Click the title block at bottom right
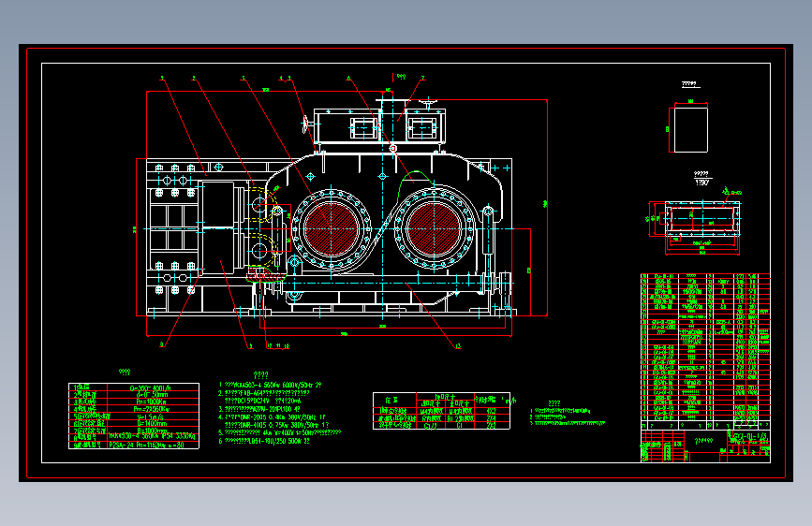The image size is (812, 526). (x=705, y=446)
